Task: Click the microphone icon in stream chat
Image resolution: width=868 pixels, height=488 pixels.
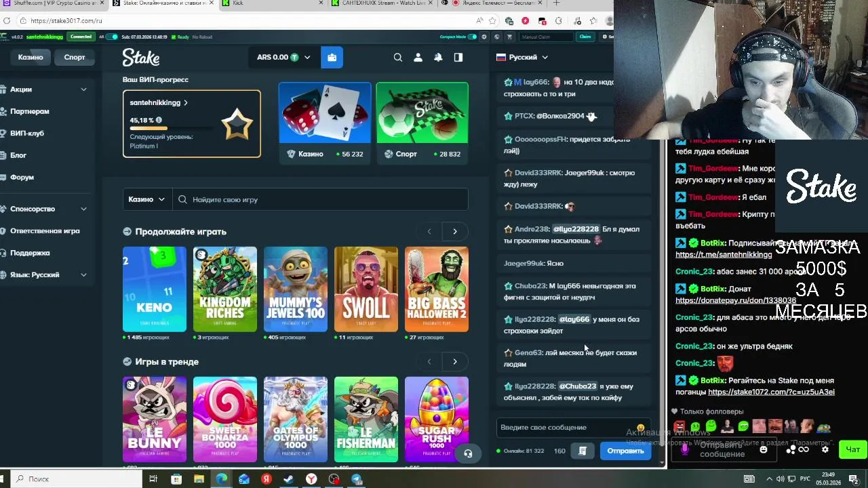Action: click(x=684, y=449)
